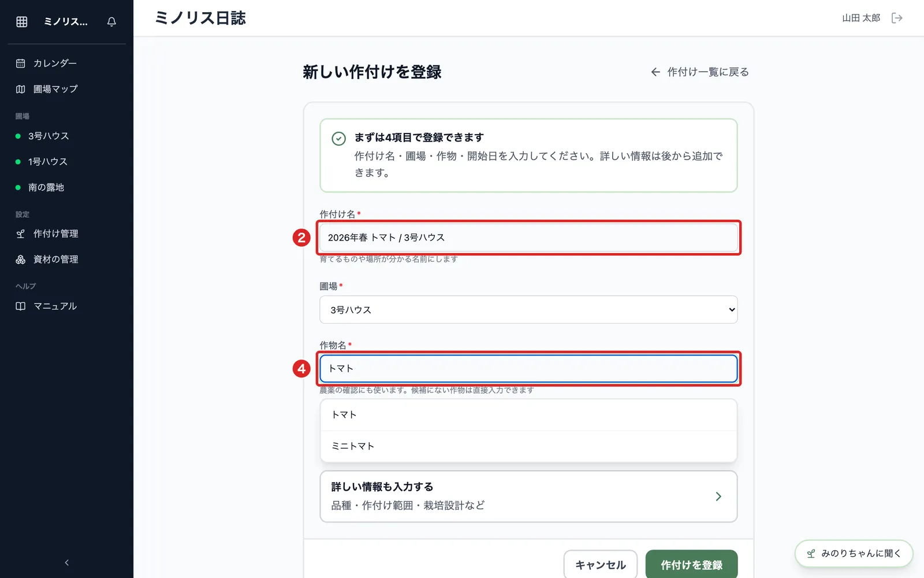Viewport: 924px width, 578px height.
Task: Click the book icon beside マニュアル
Action: click(21, 306)
